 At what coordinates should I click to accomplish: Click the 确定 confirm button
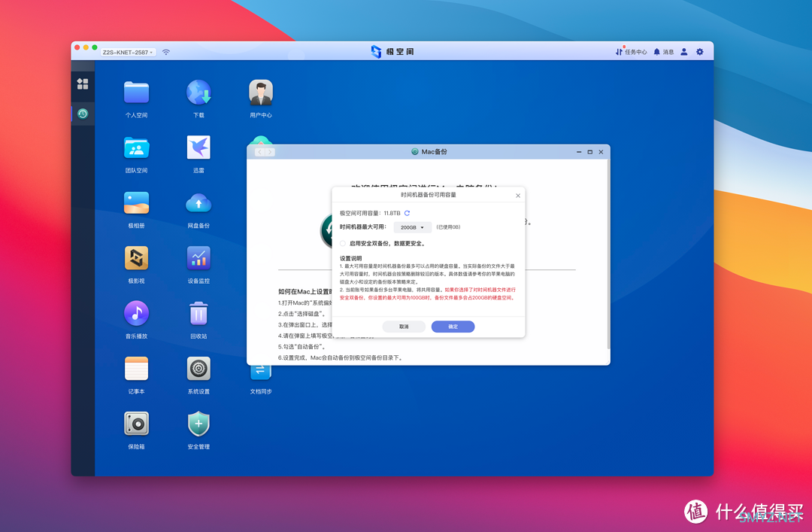pos(453,327)
